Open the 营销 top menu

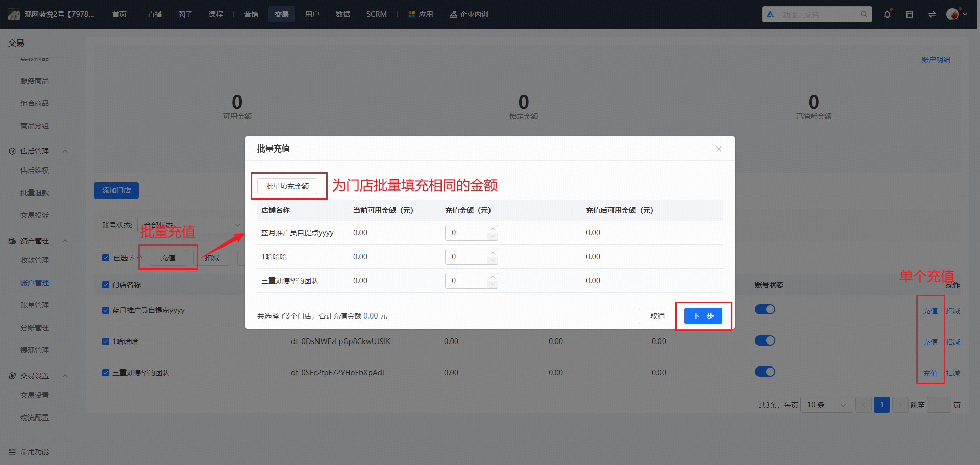click(251, 14)
